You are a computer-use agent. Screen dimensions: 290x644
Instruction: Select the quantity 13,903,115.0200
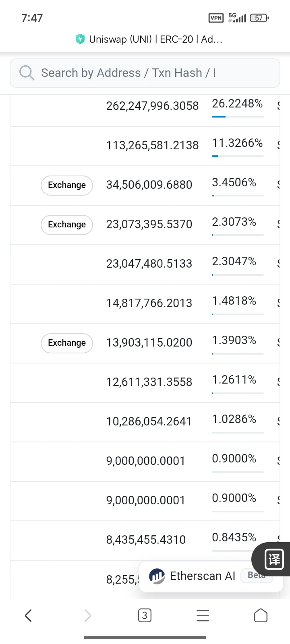[x=149, y=343]
